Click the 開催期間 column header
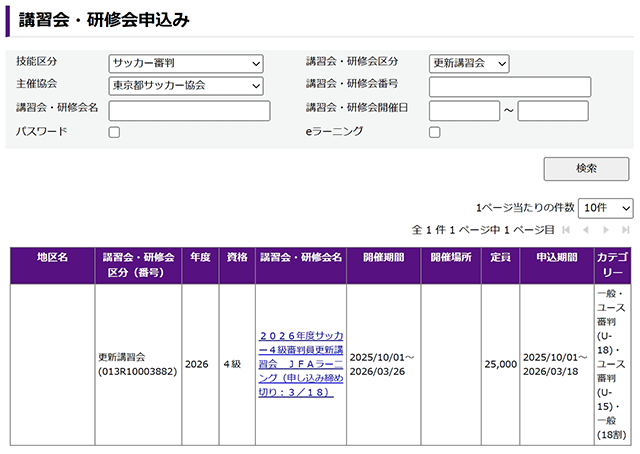This screenshot has width=640, height=454. point(384,258)
